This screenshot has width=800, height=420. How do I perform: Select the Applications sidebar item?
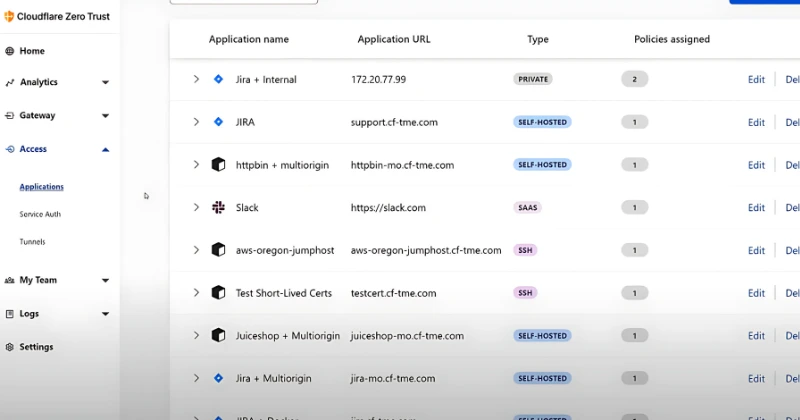[x=41, y=187]
